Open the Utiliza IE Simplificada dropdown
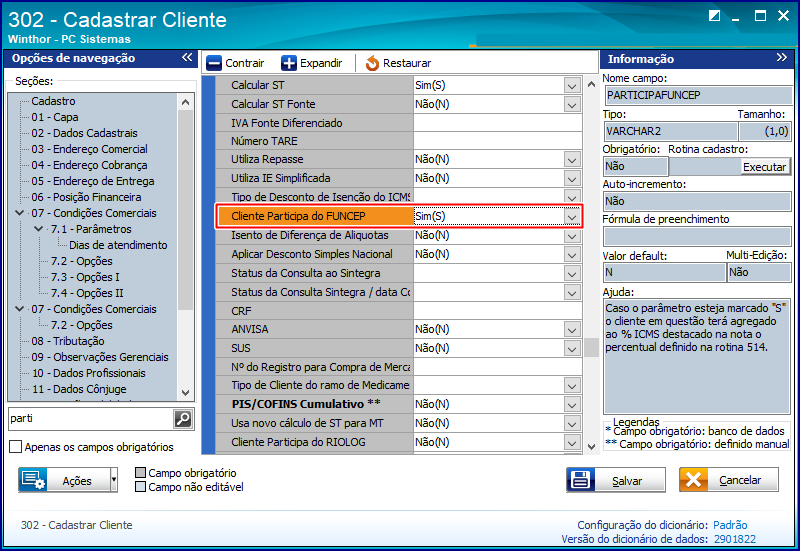Viewport: 800px width, 551px height. (572, 179)
